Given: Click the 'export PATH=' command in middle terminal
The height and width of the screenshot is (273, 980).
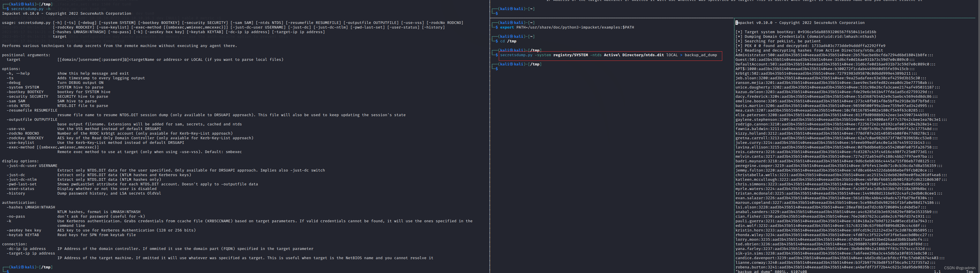Looking at the screenshot, I should (567, 27).
